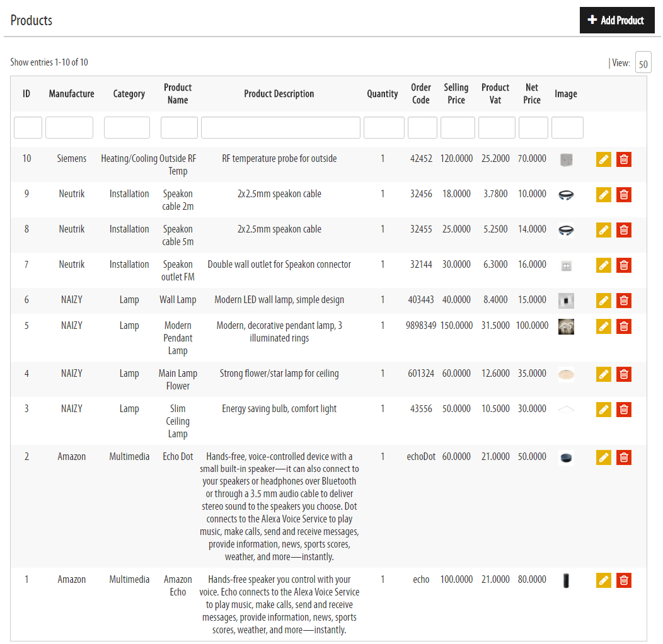Click the Echo Dot product image
The image size is (663, 644).
tap(566, 458)
